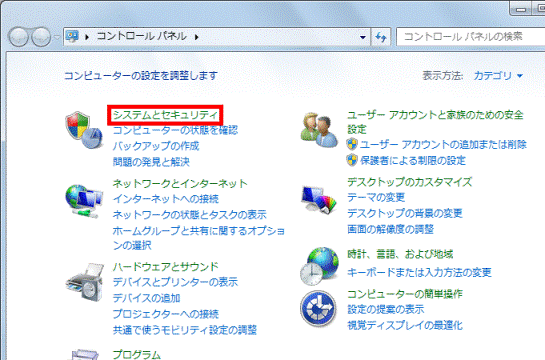Open 視覚ディスプレイの最適化 link

tap(405, 325)
